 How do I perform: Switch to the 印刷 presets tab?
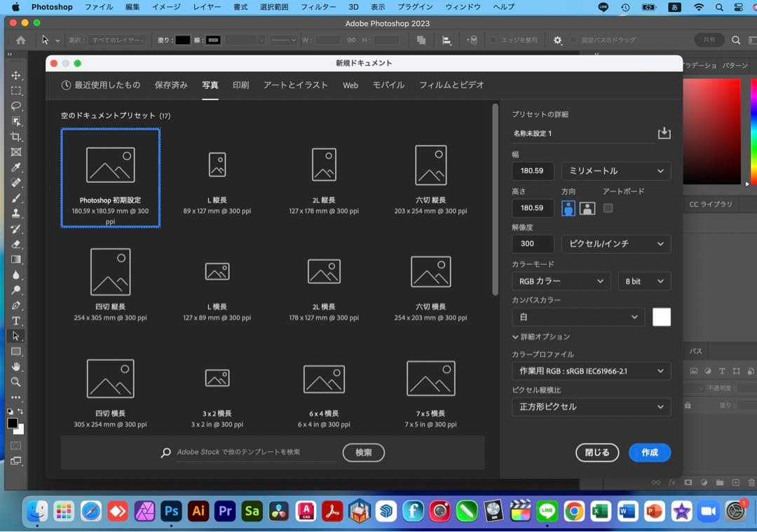click(x=240, y=85)
